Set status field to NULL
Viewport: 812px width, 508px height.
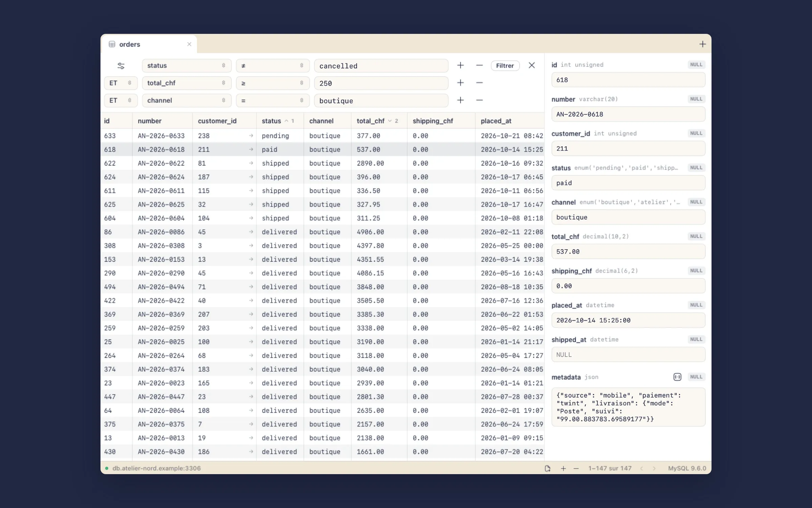(x=696, y=168)
